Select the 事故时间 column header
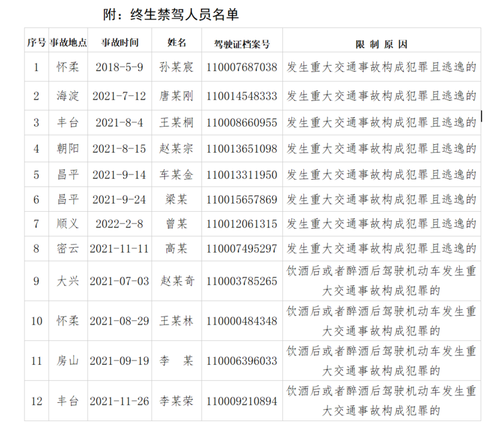 pyautogui.click(x=120, y=43)
